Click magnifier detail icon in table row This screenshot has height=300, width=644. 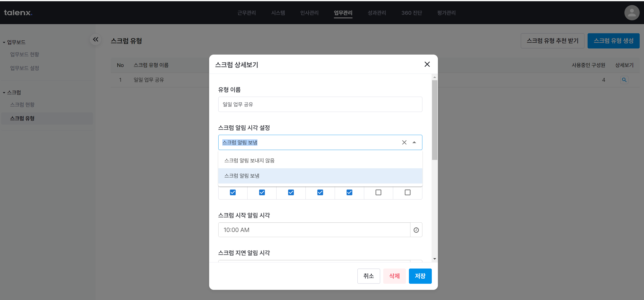624,80
